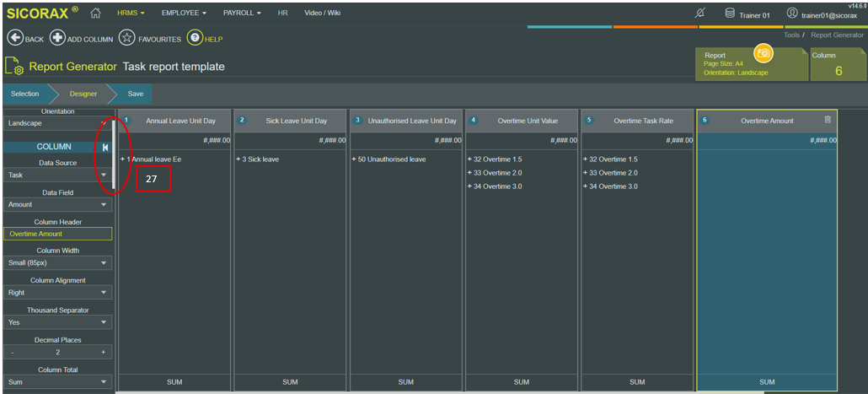Click the SICORAX logo

tap(42, 13)
